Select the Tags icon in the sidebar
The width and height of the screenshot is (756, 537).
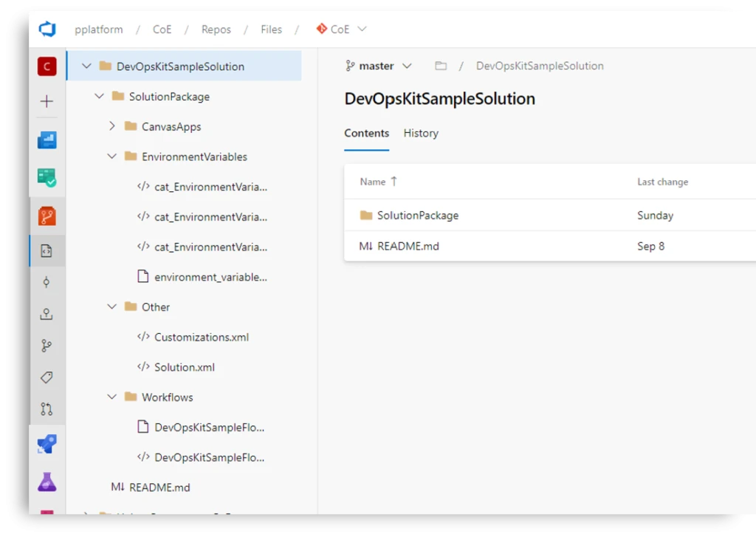[47, 377]
